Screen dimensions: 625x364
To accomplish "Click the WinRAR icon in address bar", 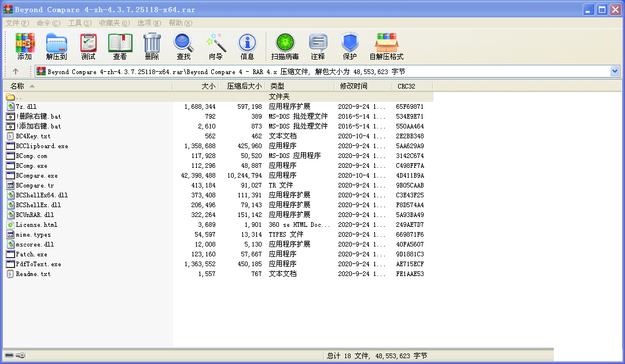I will pos(41,71).
